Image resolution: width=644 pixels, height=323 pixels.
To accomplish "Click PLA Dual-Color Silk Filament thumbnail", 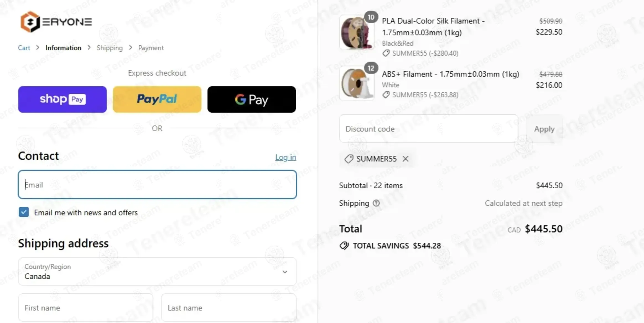I will (357, 33).
